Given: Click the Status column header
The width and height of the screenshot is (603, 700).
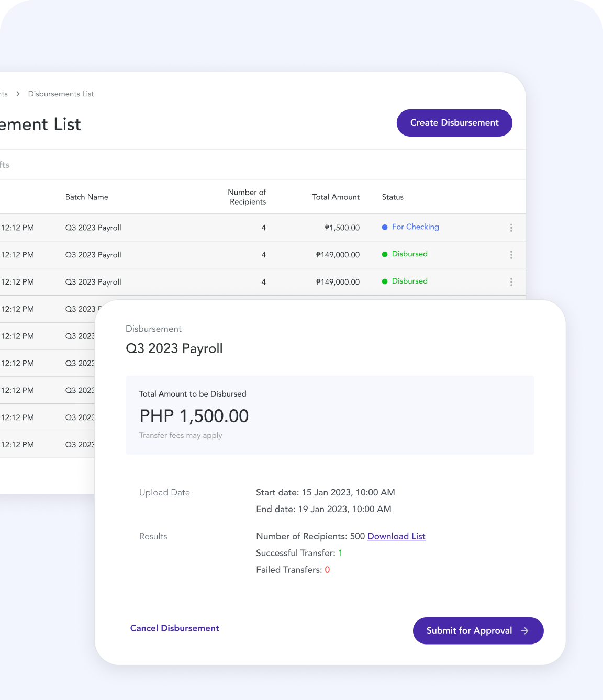Looking at the screenshot, I should pos(393,197).
